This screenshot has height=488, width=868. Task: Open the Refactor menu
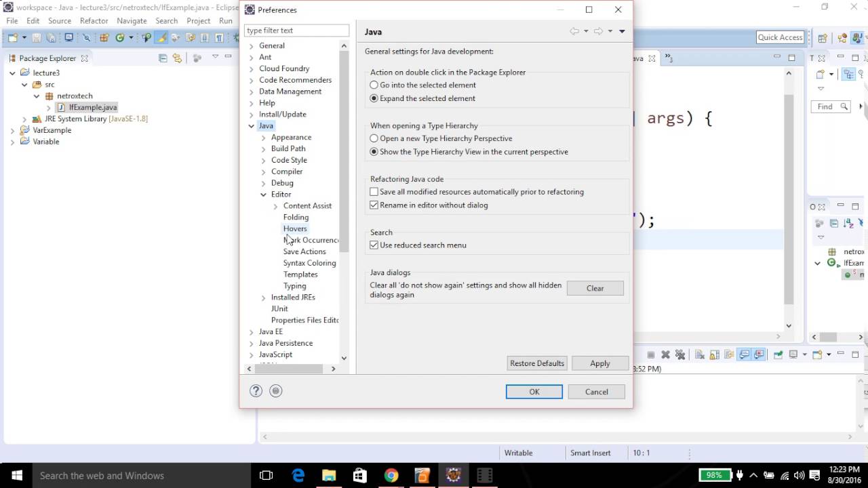[x=94, y=21]
